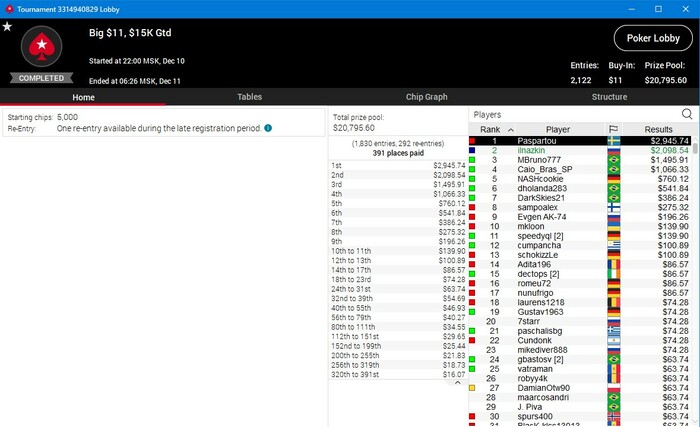Click the Poland flag beside DamianOtw90
This screenshot has width=700, height=427.
click(x=614, y=388)
